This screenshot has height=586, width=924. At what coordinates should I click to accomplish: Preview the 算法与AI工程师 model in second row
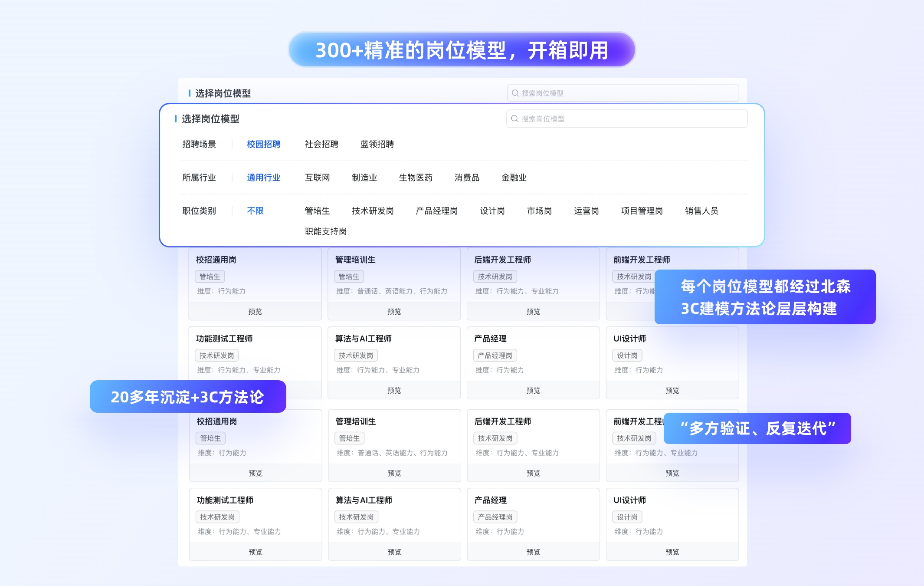(x=394, y=391)
